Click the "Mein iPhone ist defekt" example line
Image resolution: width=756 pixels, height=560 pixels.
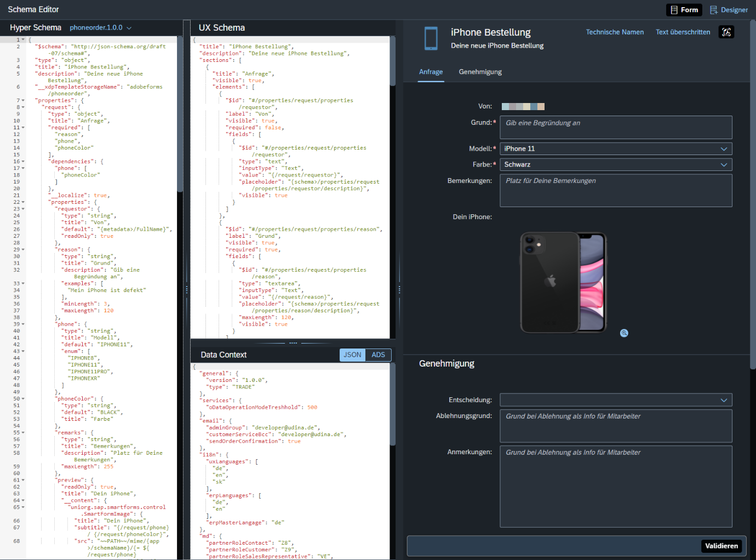coord(107,290)
